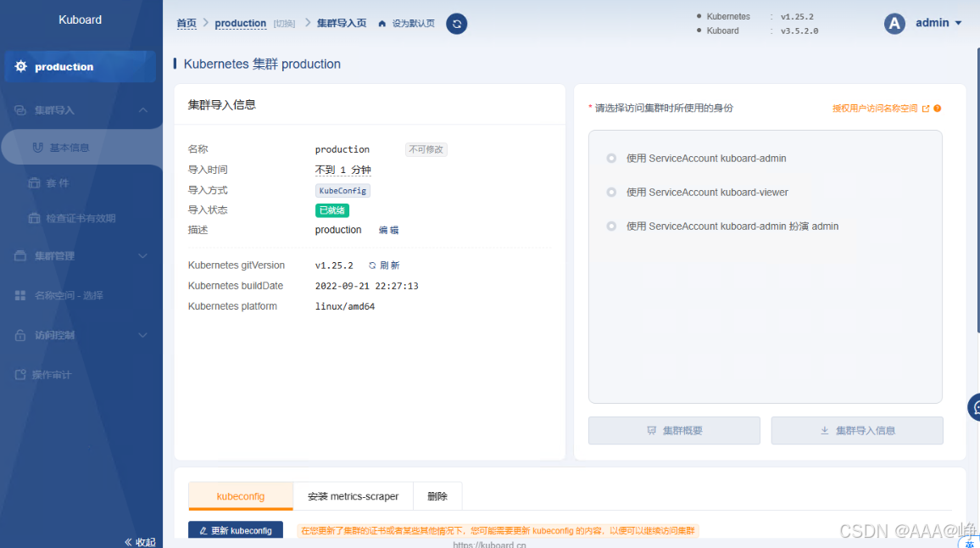Click the buildDate value 2022-09-21 22:27:13
The height and width of the screenshot is (548, 980).
coord(367,286)
